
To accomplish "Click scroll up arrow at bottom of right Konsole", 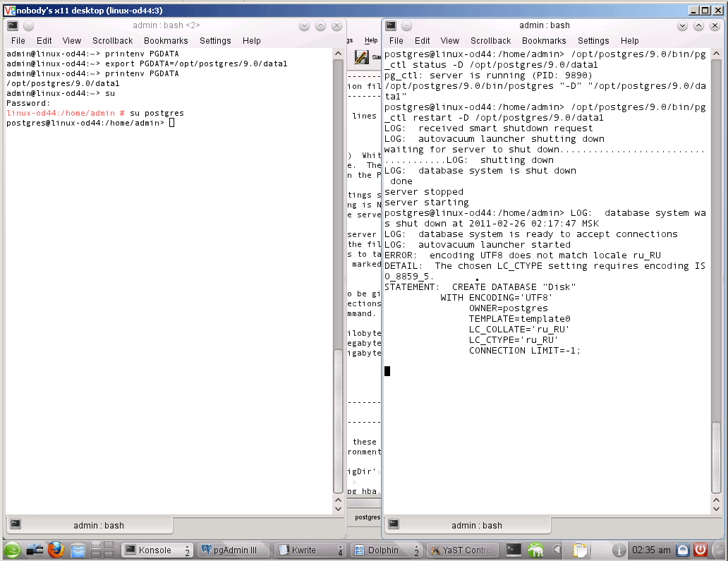I will point(717,500).
